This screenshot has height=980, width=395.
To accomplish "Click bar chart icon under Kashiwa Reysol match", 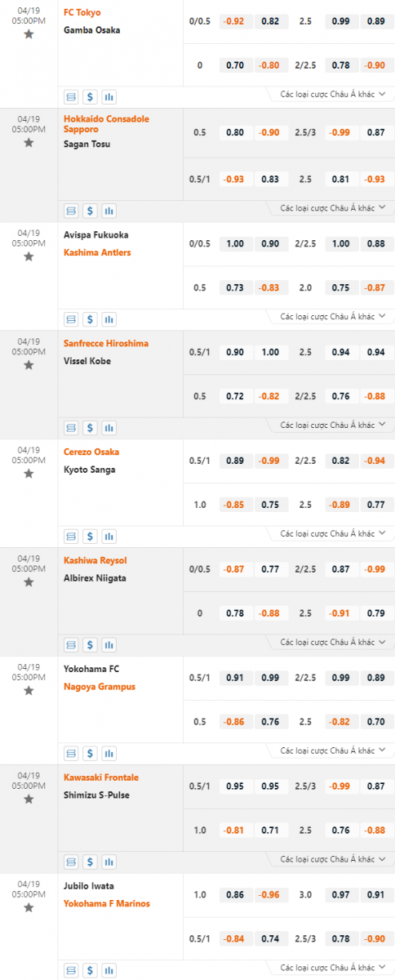I will pos(109,644).
